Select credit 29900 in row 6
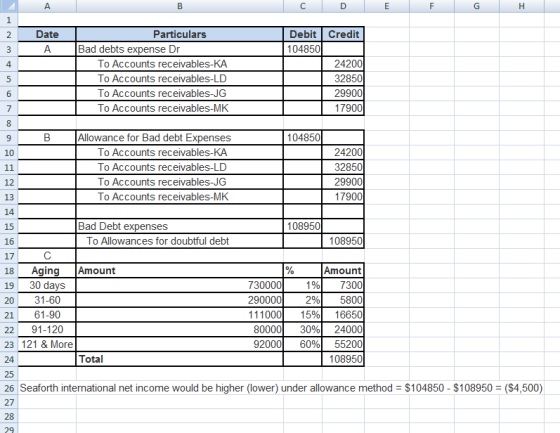This screenshot has width=560, height=433. point(343,93)
